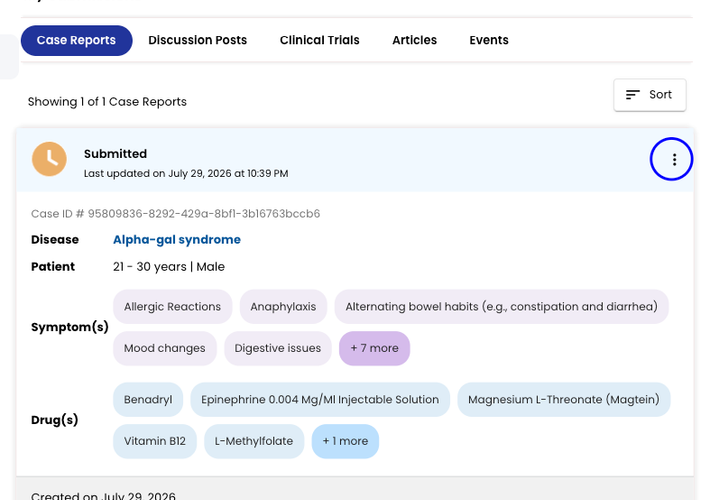View the Events tab
Image resolution: width=710 pixels, height=500 pixels.
click(489, 40)
